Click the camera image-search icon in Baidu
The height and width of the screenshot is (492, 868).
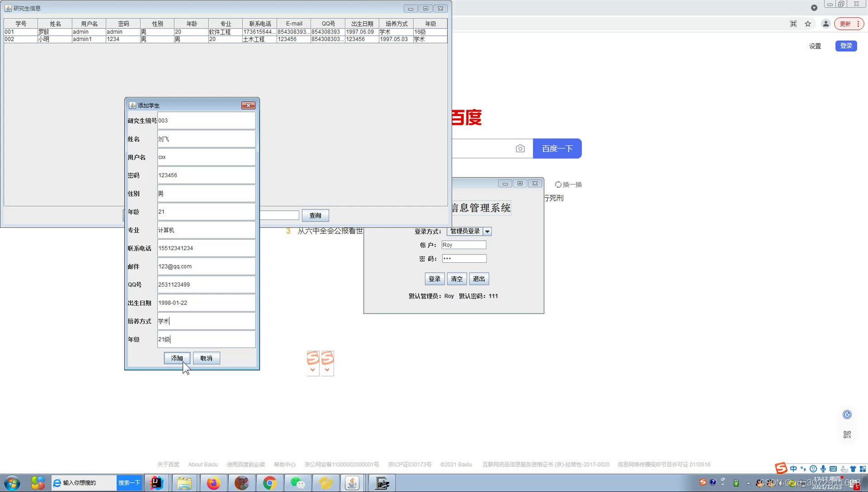click(x=520, y=149)
